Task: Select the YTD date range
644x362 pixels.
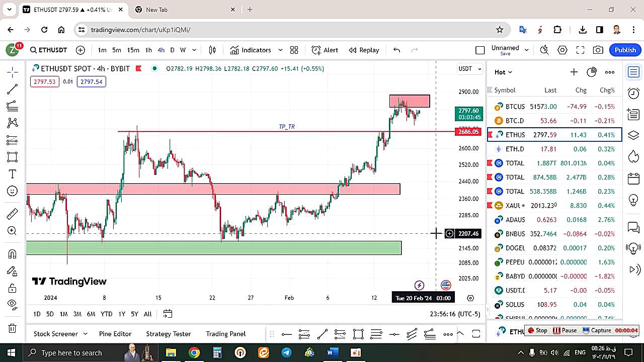Action: tap(106, 314)
